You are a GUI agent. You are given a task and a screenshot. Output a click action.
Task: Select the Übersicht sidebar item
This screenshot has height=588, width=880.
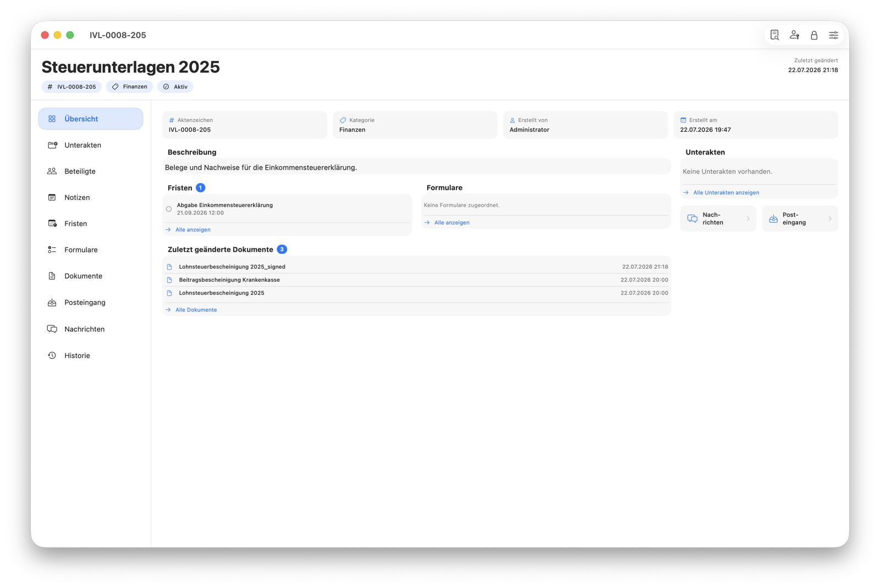(91, 119)
